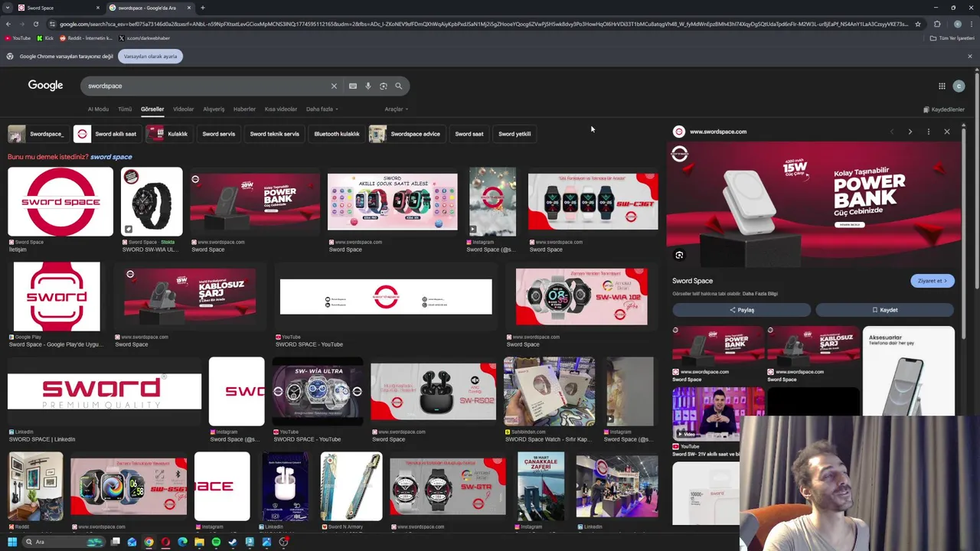Bookmark this page with the star icon
This screenshot has width=980, height=551.
[x=917, y=24]
